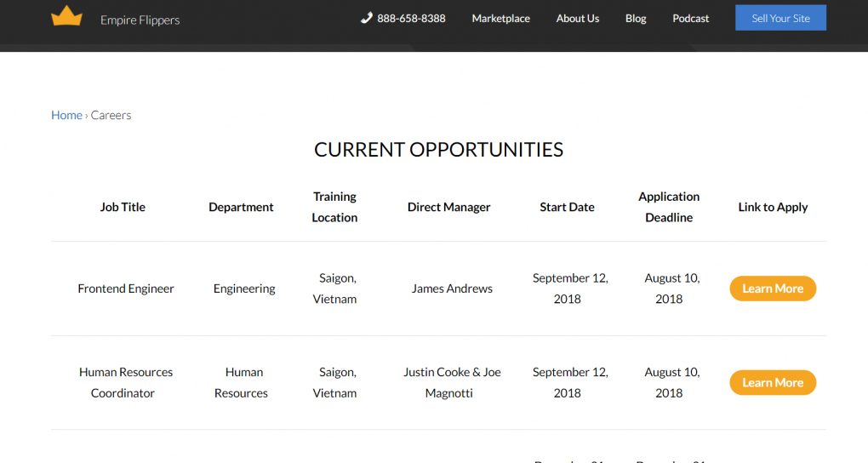
Task: Select the James Andrews manager cell
Action: click(x=452, y=289)
